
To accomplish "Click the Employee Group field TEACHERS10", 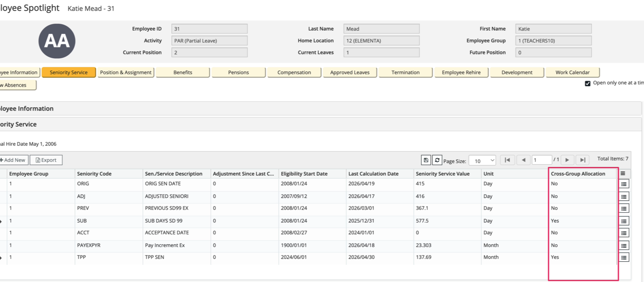I will pos(553,41).
